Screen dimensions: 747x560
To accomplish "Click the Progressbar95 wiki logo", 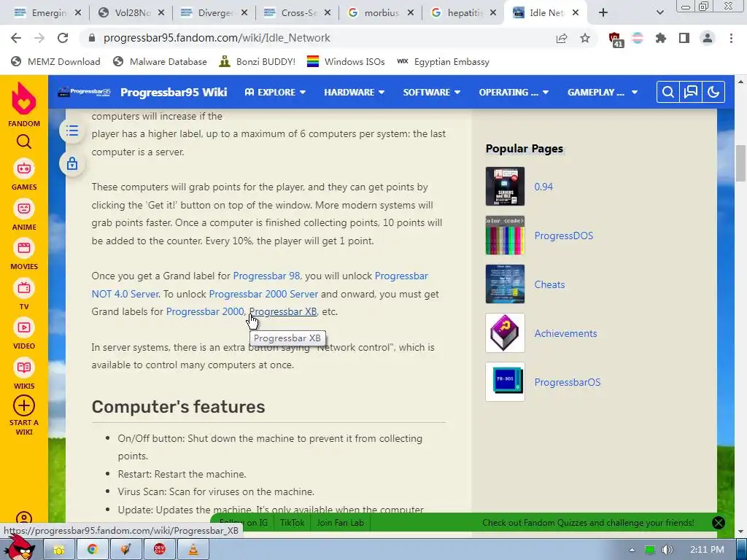I will click(x=84, y=92).
